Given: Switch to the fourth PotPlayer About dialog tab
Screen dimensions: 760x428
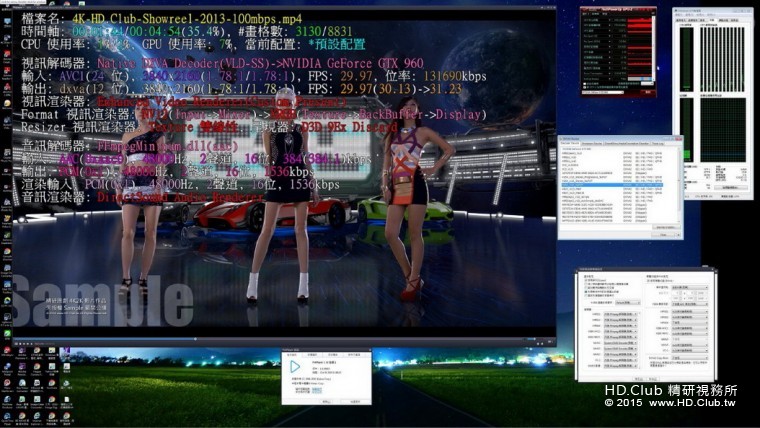Looking at the screenshot, I should point(354,355).
